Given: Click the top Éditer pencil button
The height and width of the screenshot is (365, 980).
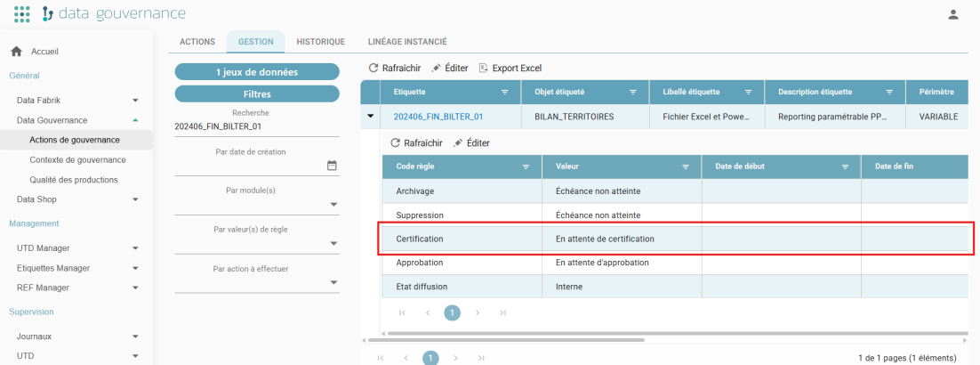Looking at the screenshot, I should [450, 68].
